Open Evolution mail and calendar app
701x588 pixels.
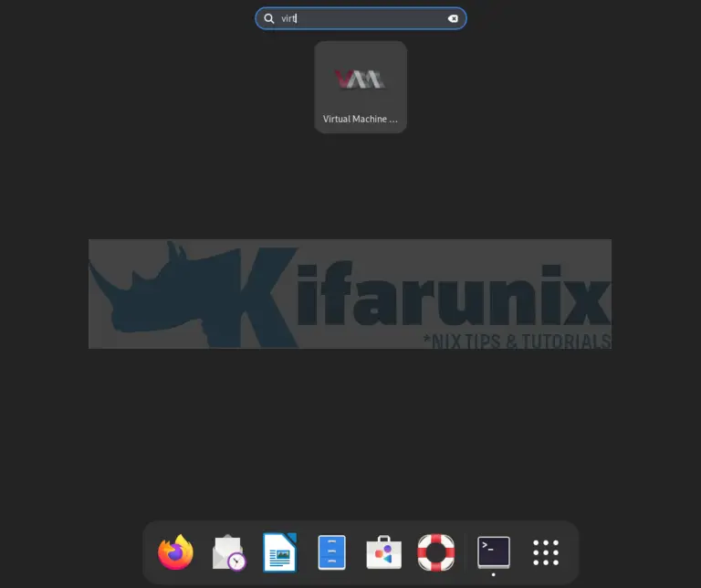tap(228, 552)
